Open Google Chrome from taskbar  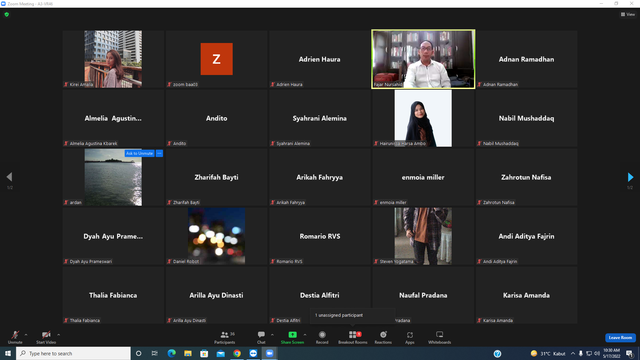pos(237,353)
